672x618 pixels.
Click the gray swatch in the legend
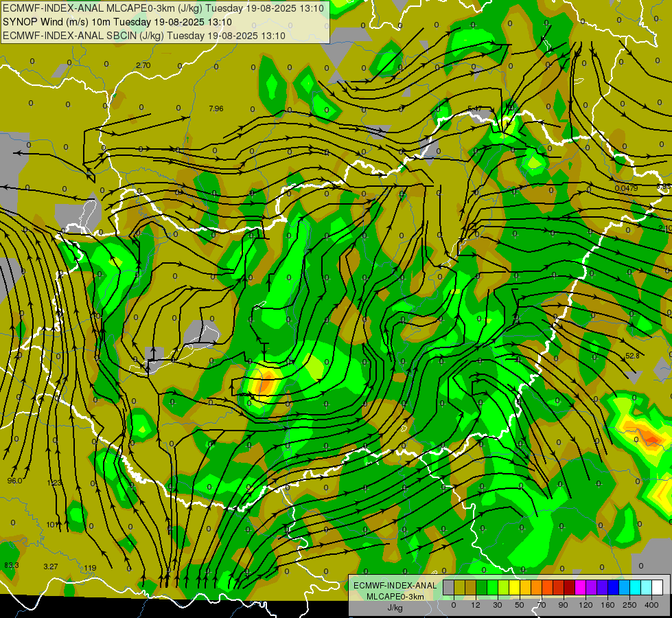click(449, 588)
